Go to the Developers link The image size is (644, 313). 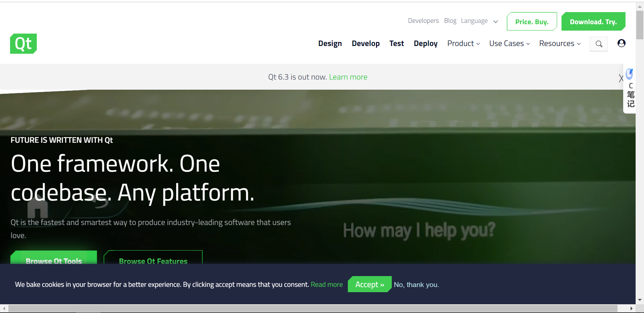[x=423, y=21]
